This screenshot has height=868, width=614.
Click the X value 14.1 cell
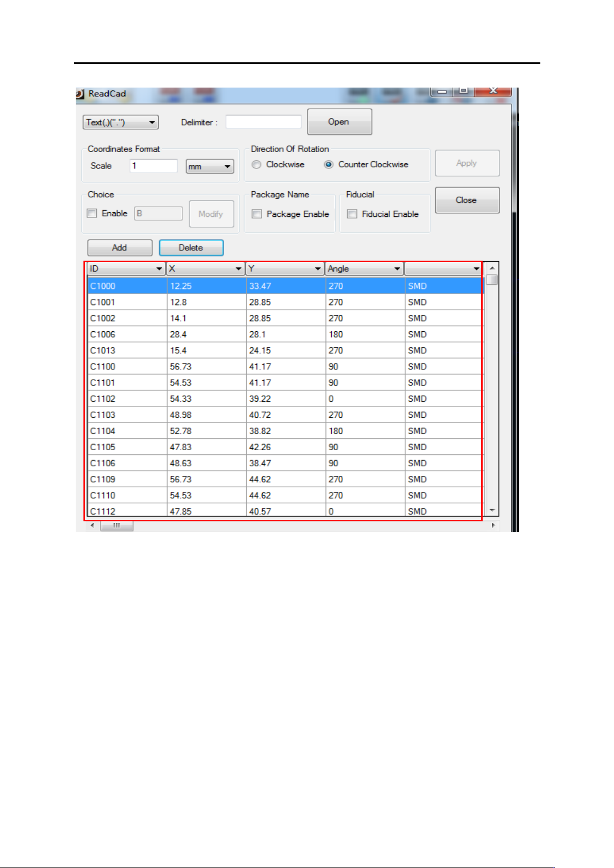(x=207, y=318)
